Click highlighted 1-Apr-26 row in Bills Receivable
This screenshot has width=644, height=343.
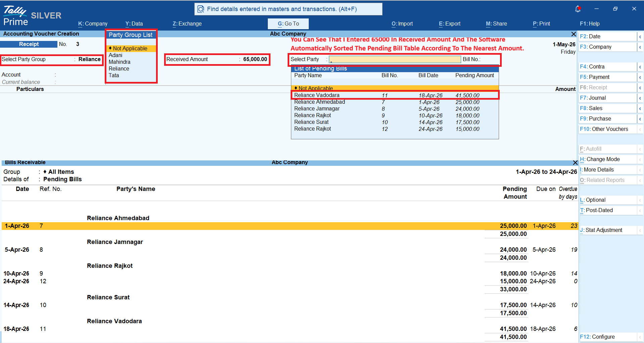[290, 226]
